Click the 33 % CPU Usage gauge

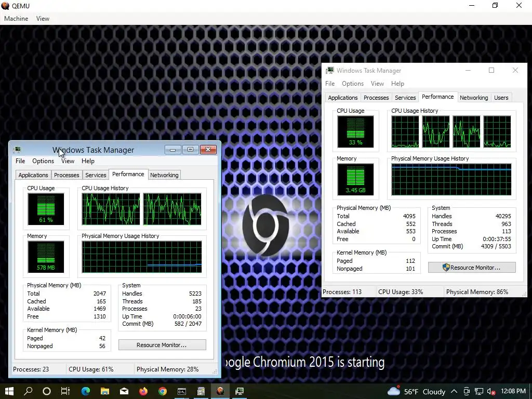click(x=355, y=131)
